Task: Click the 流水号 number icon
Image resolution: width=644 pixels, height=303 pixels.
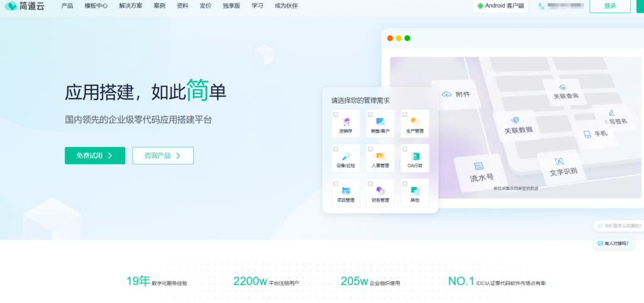Action: (479, 166)
